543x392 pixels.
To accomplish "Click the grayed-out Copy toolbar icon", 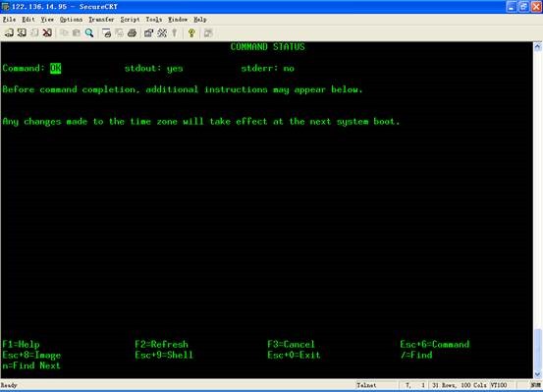I will point(64,33).
